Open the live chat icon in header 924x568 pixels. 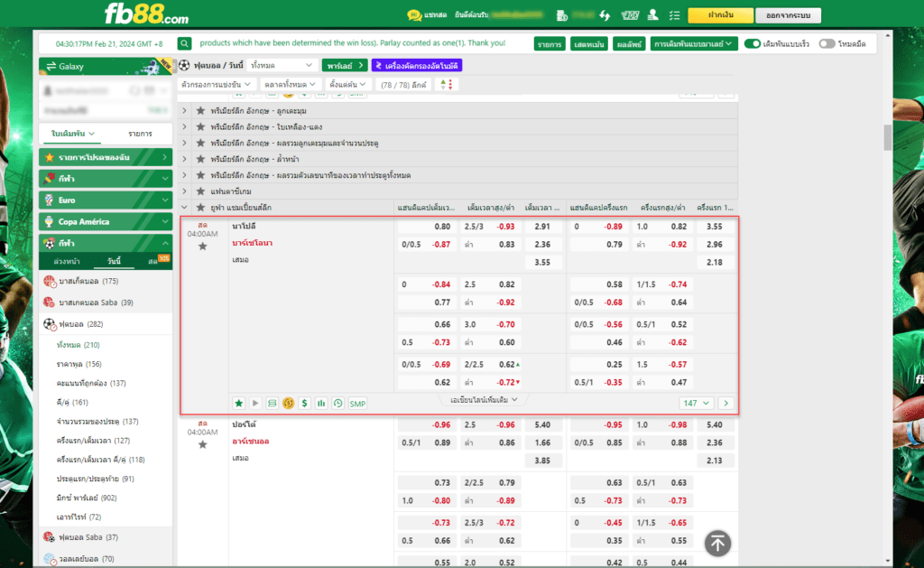tap(414, 15)
